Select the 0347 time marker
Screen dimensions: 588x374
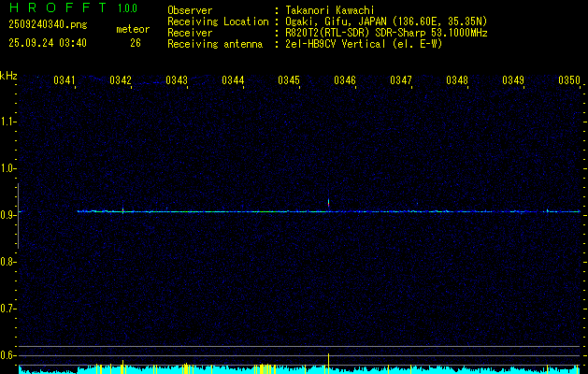pyautogui.click(x=401, y=80)
